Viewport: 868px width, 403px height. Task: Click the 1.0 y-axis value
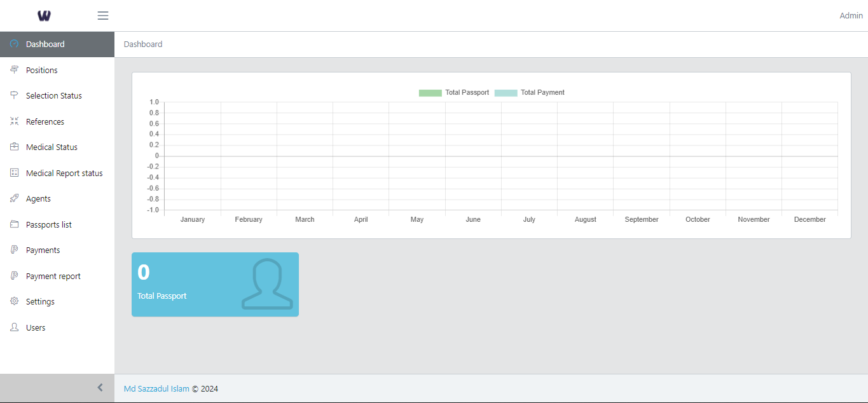pos(154,102)
